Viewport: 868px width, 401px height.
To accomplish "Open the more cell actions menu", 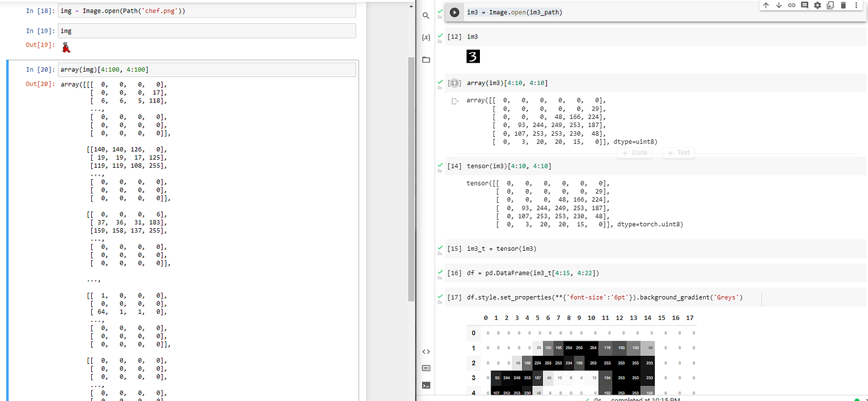I will (857, 6).
